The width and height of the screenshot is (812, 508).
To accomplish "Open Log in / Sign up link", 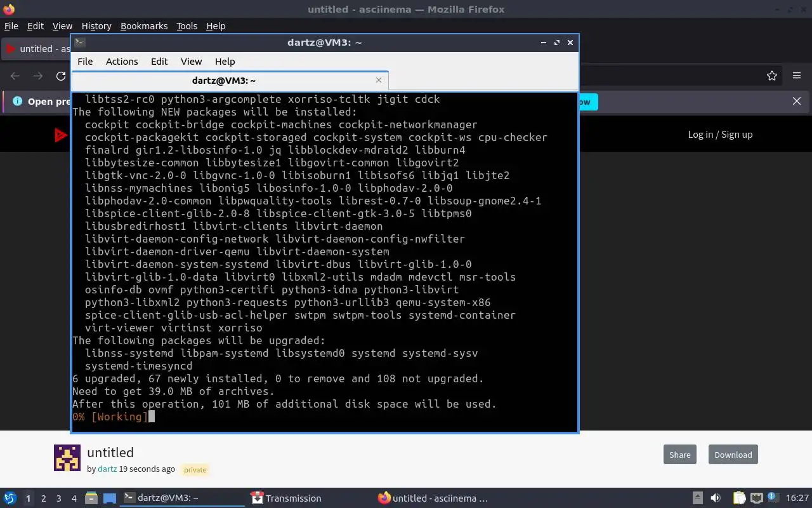I will coord(720,135).
